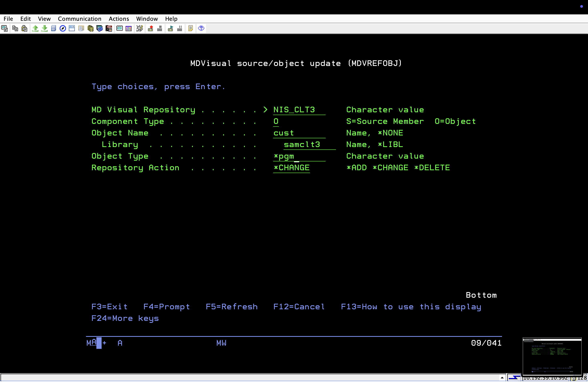Screen dimensions: 588x382
Task: Click the screen with gears settings icon
Action: (100, 28)
